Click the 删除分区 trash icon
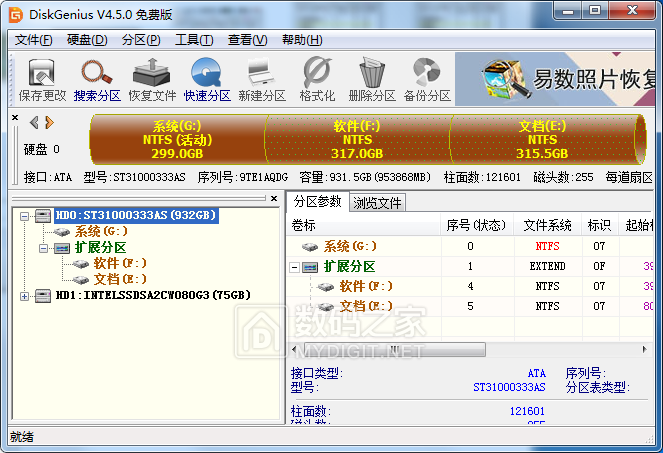This screenshot has width=663, height=453. 372,80
